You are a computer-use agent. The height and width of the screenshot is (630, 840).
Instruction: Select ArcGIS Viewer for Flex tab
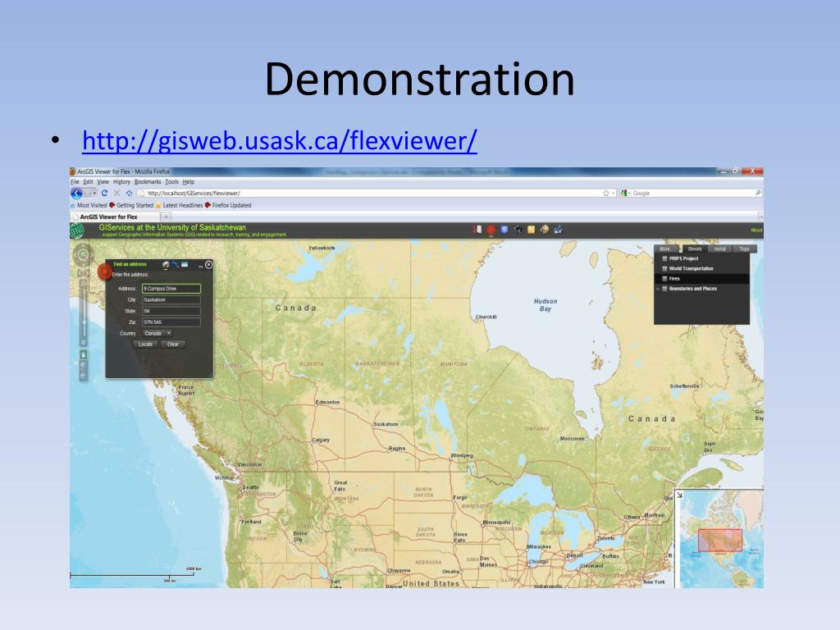[115, 217]
